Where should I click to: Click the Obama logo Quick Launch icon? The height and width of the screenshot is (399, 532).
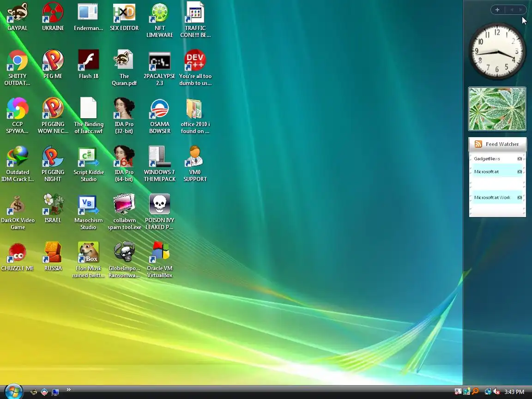tap(44, 392)
